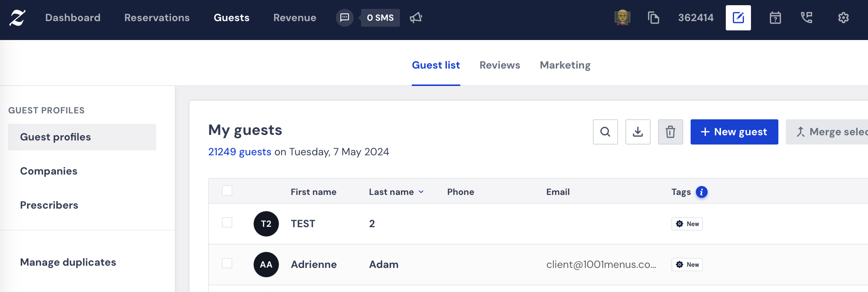Click the Tags info icon

(x=702, y=192)
